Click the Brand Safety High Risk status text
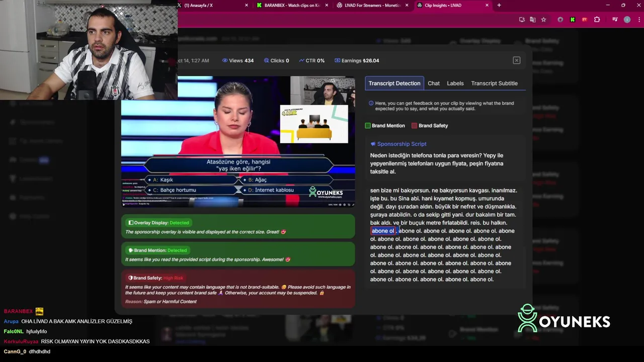This screenshot has width=644, height=362. point(173,278)
